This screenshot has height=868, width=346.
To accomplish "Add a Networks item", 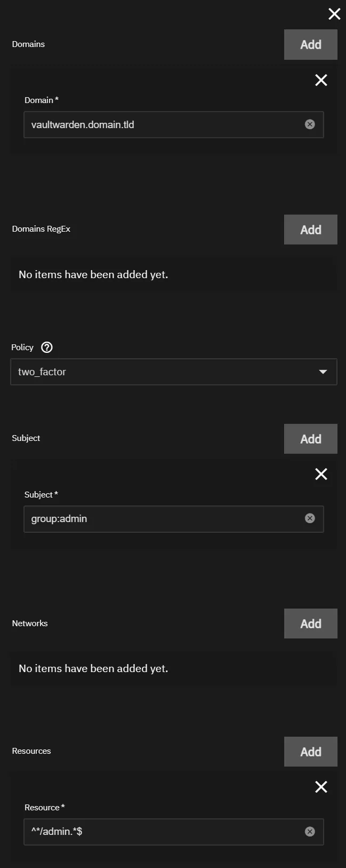I will tap(310, 624).
